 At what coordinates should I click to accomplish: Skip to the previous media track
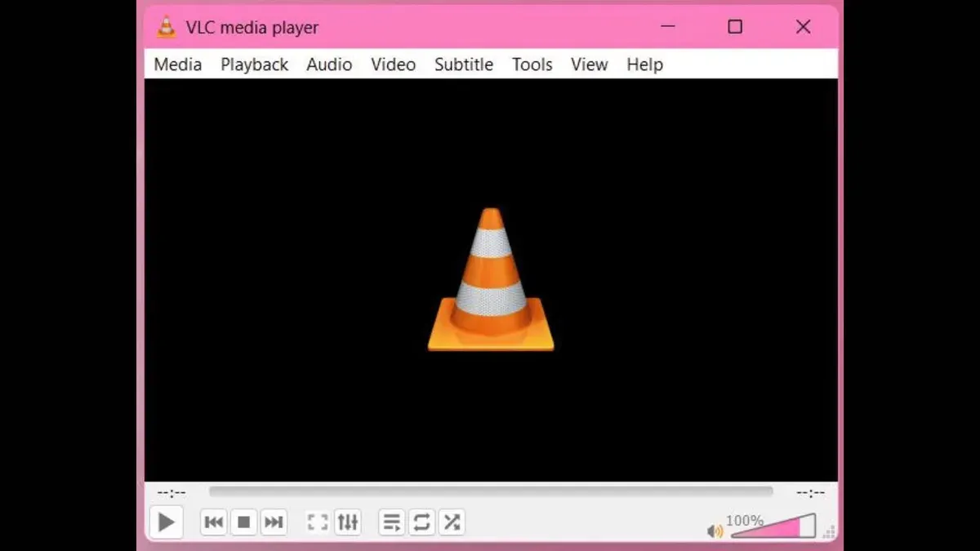(214, 522)
